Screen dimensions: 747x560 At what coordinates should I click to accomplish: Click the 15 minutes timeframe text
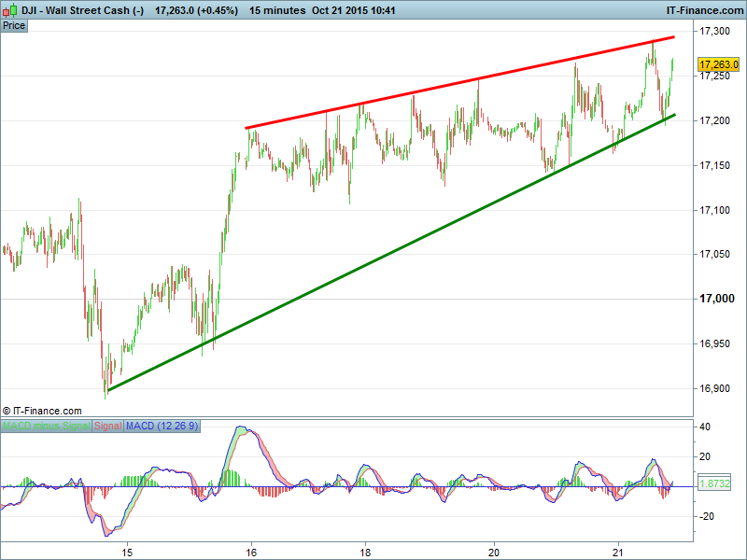click(277, 10)
